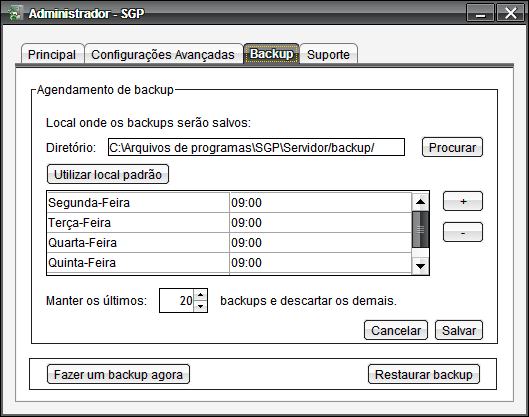Switch to the Principal tab
Image resolution: width=529 pixels, height=417 pixels.
pos(52,54)
